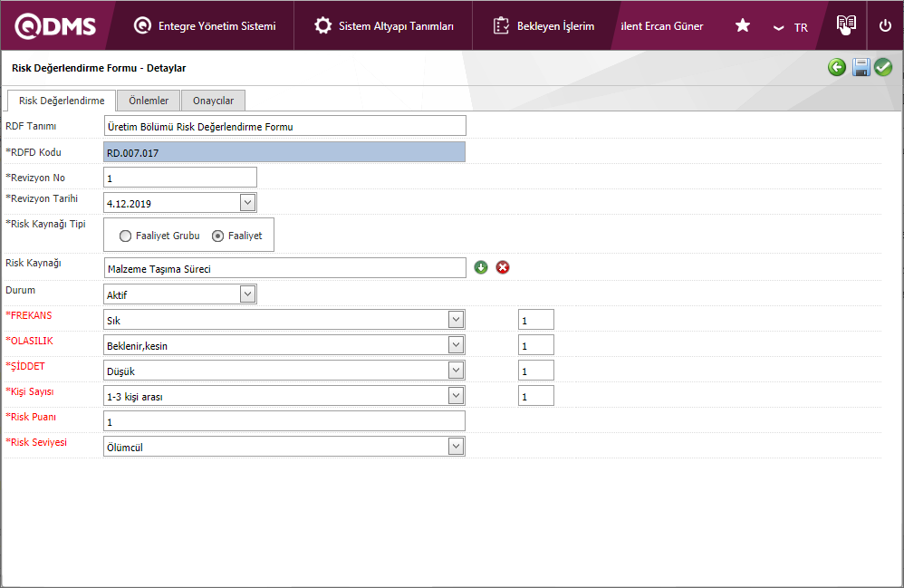Open the Revizyon Tarihi date dropdown
The height and width of the screenshot is (588, 904).
click(x=247, y=203)
